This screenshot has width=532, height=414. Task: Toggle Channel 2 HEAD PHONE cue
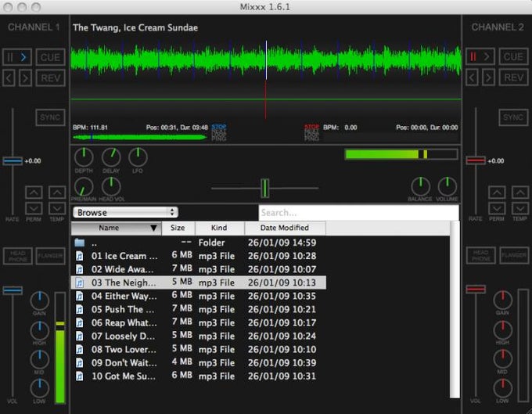pos(481,256)
